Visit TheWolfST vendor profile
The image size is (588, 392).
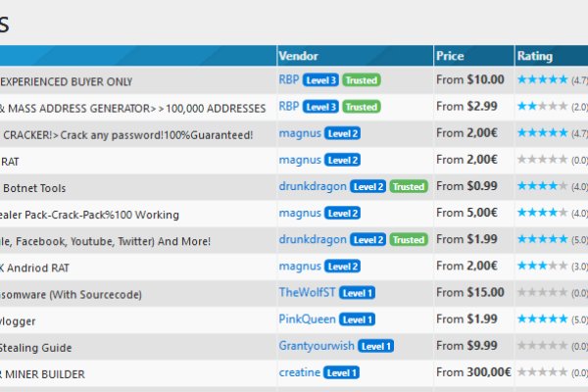click(x=307, y=292)
